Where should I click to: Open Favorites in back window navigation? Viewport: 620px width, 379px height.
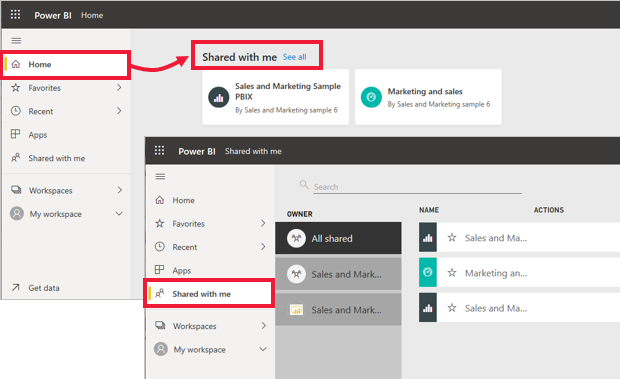[66, 88]
